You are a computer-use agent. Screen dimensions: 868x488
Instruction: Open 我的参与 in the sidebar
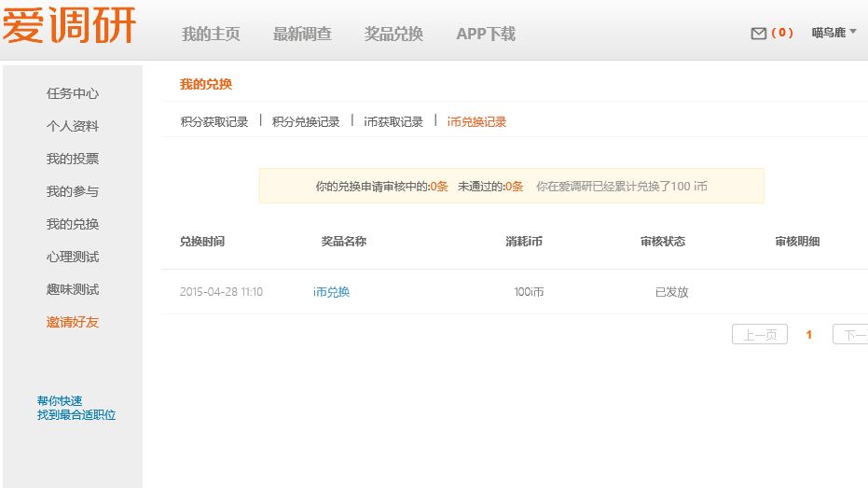pyautogui.click(x=73, y=191)
